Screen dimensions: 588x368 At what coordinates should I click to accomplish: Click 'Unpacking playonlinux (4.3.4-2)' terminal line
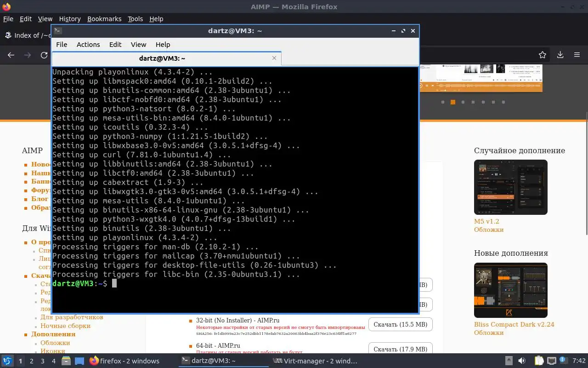[132, 72]
